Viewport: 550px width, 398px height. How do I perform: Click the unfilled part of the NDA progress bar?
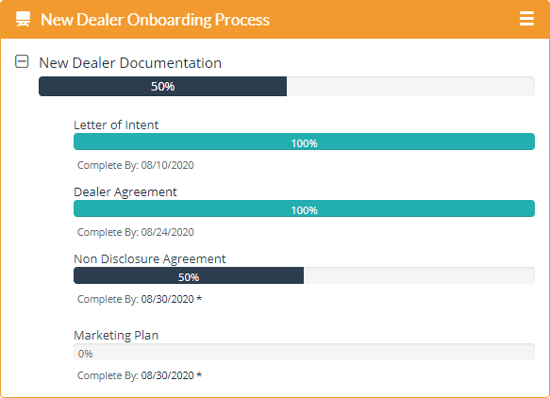[x=419, y=276]
